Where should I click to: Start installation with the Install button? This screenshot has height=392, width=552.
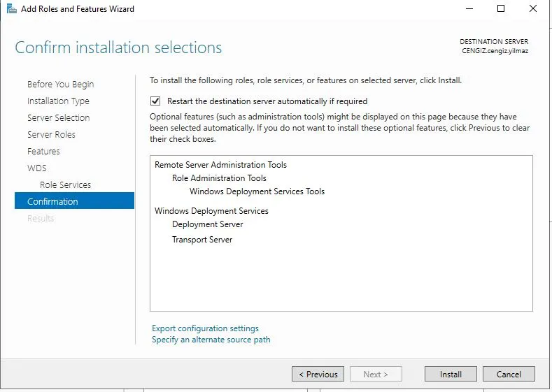[450, 374]
